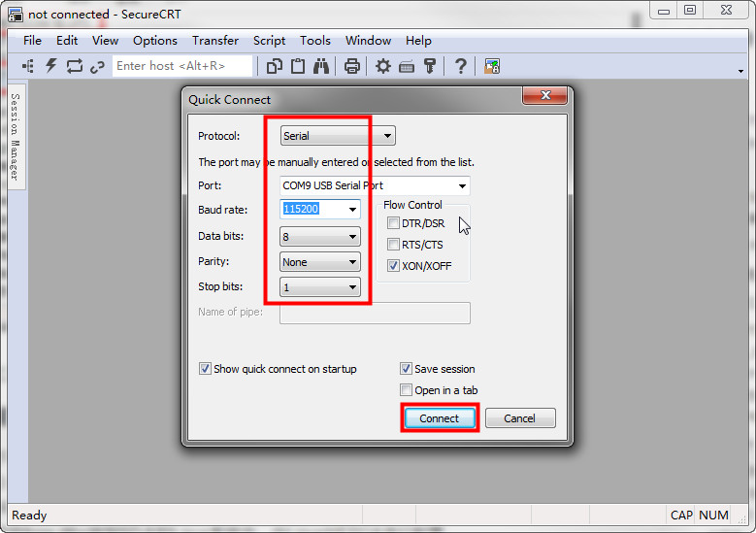Click the Quick Connect lightning icon

(x=51, y=66)
